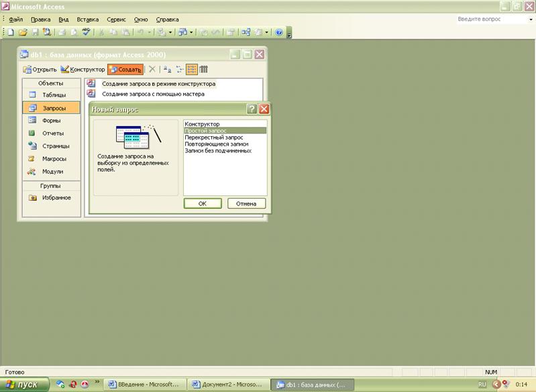Open the Вставка menu
The width and height of the screenshot is (536, 392).
88,19
